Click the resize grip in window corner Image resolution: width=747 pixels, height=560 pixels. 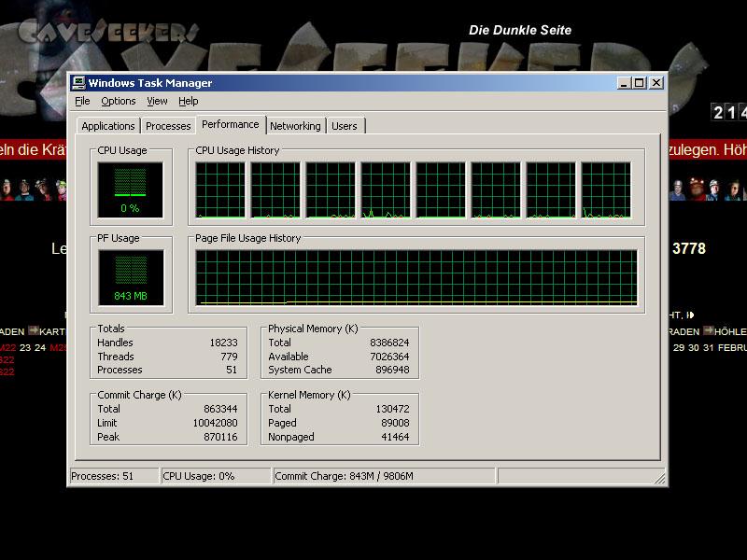coord(661,480)
